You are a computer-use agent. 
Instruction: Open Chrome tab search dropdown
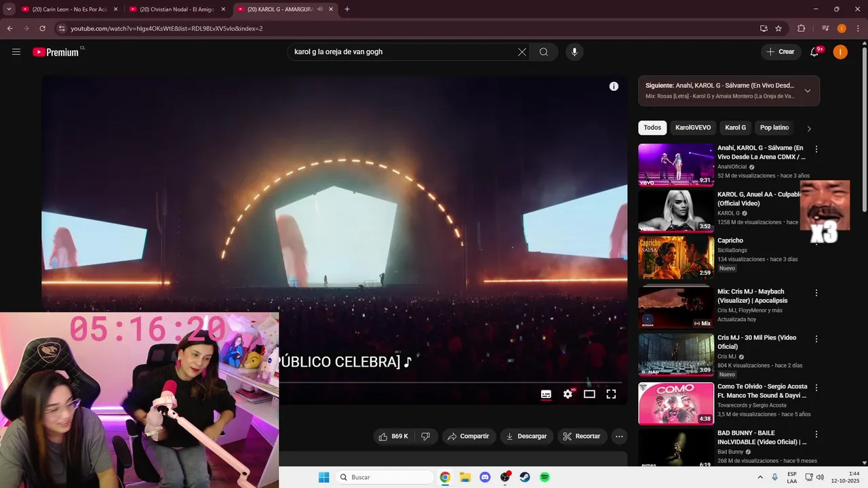tap(9, 9)
